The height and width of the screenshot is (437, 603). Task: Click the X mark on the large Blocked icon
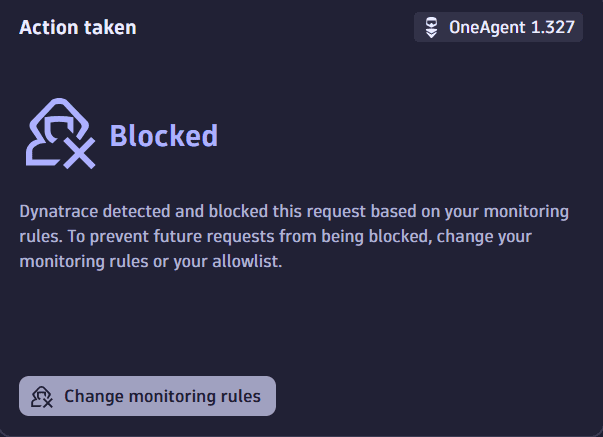[x=82, y=153]
